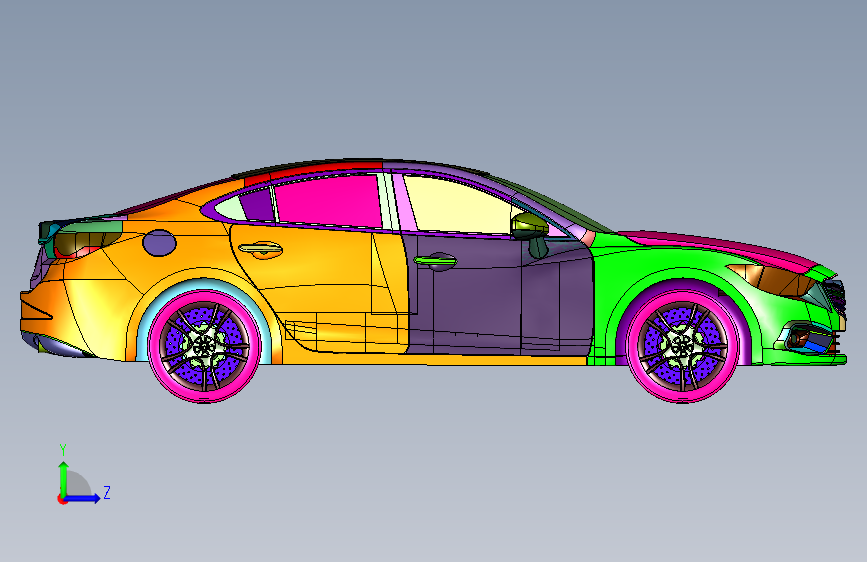
Task: Select the rear door handle
Action: [x=260, y=249]
